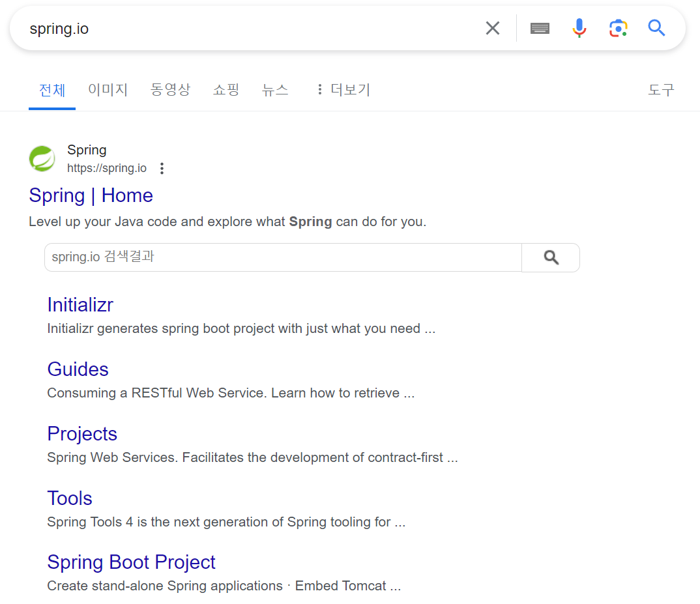
Task: Submit search with the blue magnifier icon
Action: click(657, 28)
